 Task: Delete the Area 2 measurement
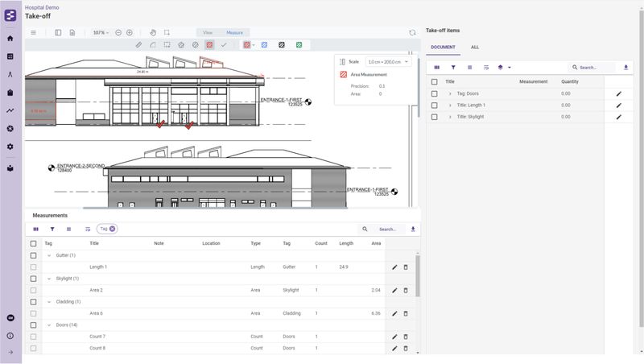pos(406,290)
